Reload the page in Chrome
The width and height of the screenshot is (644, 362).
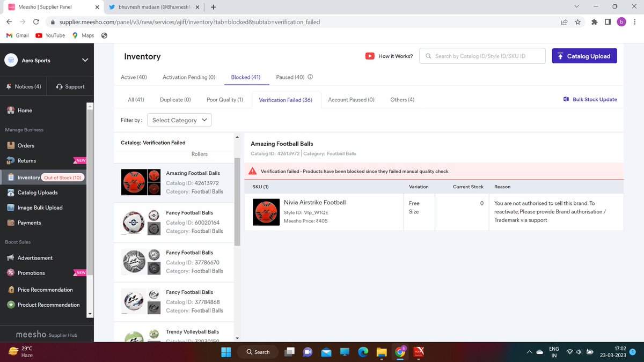coord(36,22)
